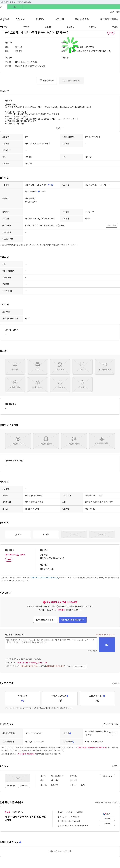
Task: Open the 직업 능력 개발 menu
Action: (x=82, y=19)
